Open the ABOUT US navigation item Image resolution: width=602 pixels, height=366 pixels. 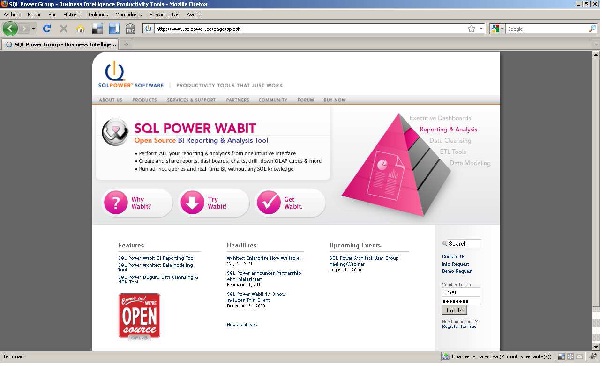tap(111, 100)
